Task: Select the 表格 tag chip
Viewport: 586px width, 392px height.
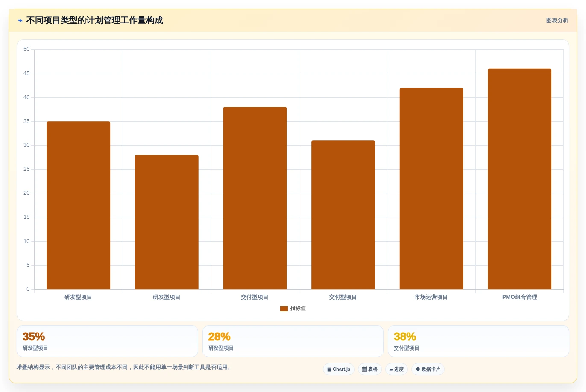Action: (370, 369)
